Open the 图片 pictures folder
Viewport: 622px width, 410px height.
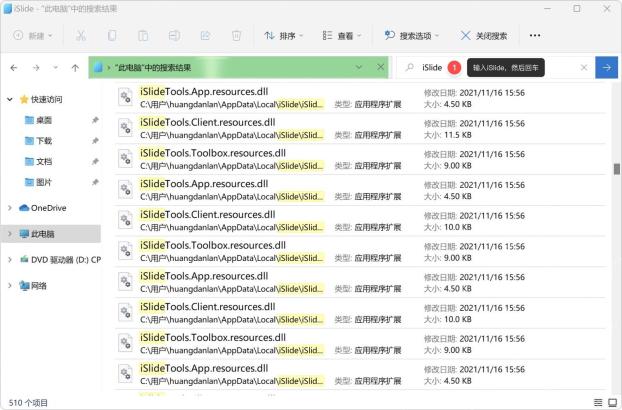[x=38, y=182]
